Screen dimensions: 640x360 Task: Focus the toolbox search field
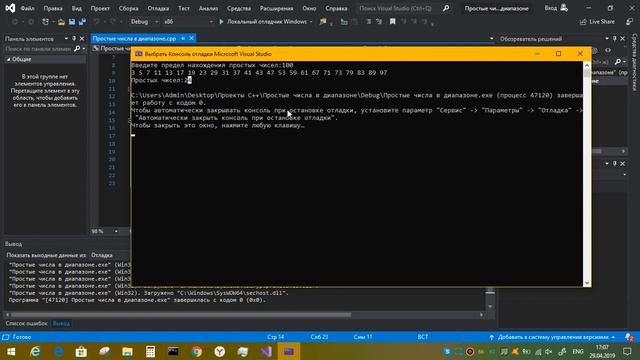click(x=38, y=49)
